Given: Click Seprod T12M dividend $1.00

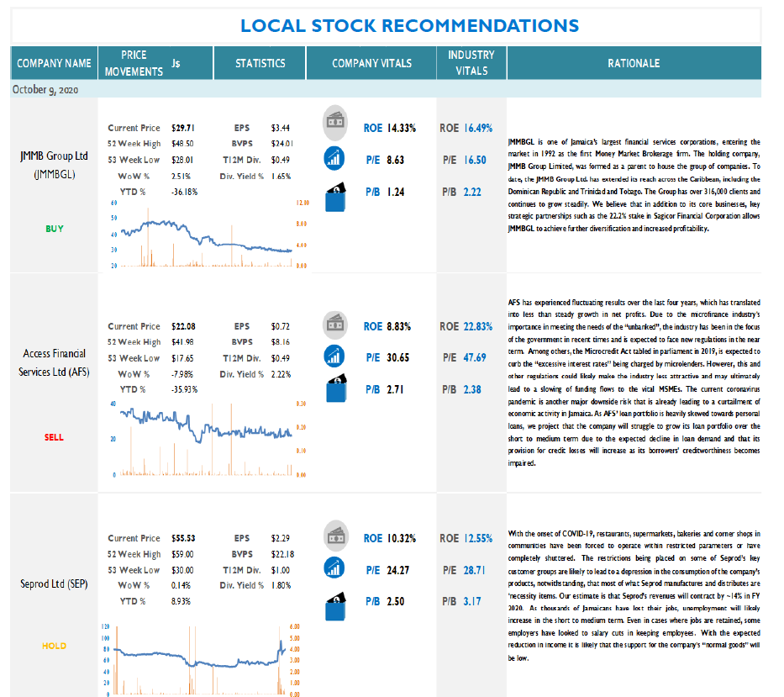Looking at the screenshot, I should tap(281, 570).
